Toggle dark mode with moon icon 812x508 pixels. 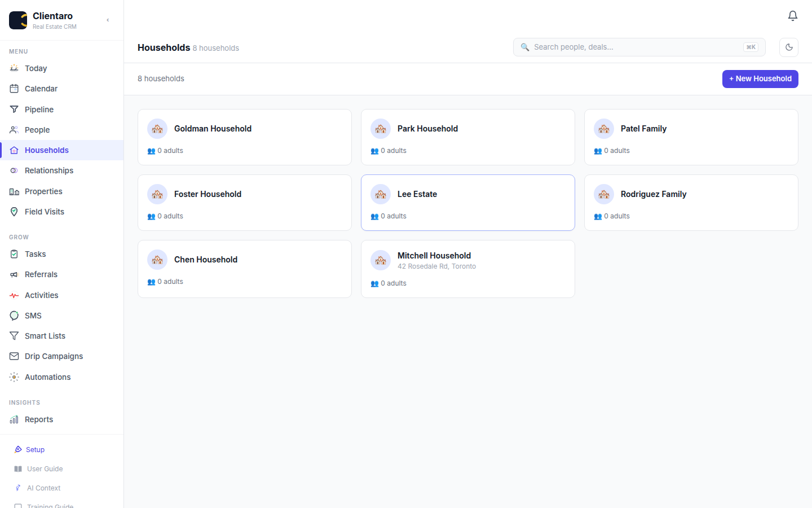tap(788, 47)
